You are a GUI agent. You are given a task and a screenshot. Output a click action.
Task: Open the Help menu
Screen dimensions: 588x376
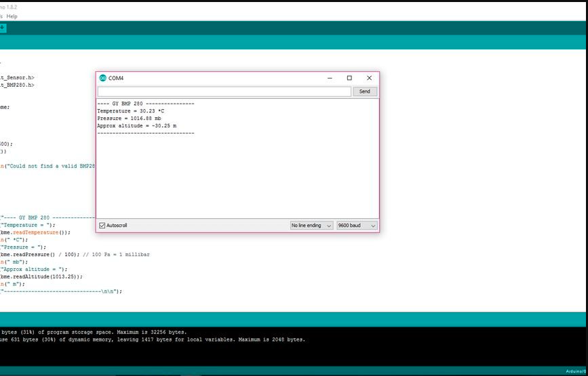[x=12, y=16]
